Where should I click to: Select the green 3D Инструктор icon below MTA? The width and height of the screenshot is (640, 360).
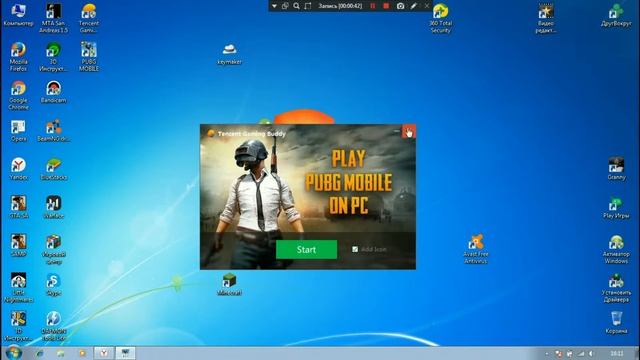[x=53, y=56]
